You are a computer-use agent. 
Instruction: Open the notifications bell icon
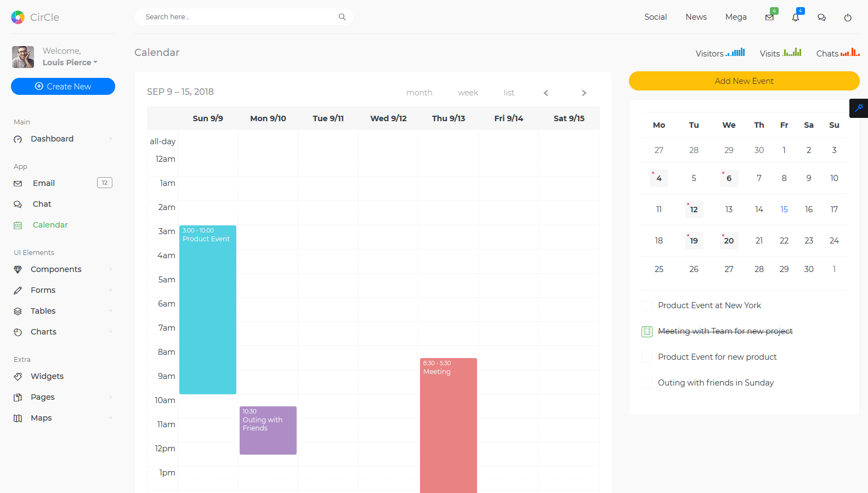(795, 18)
